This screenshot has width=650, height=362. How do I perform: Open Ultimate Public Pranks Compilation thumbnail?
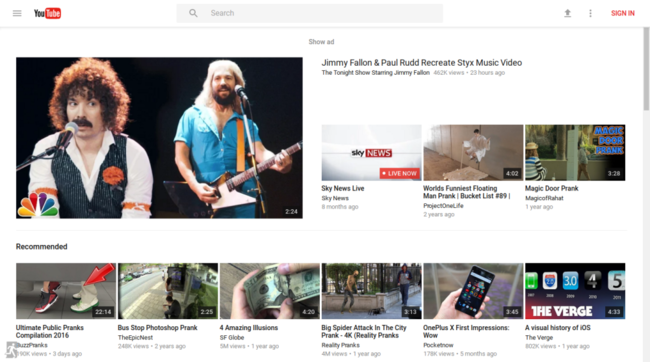pyautogui.click(x=66, y=291)
